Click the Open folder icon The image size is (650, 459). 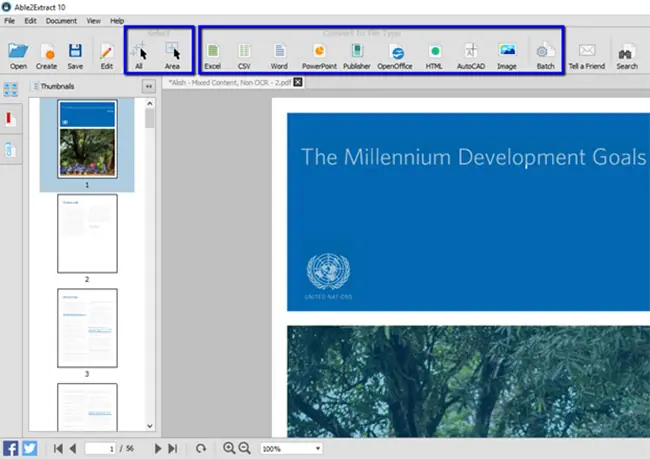18,56
